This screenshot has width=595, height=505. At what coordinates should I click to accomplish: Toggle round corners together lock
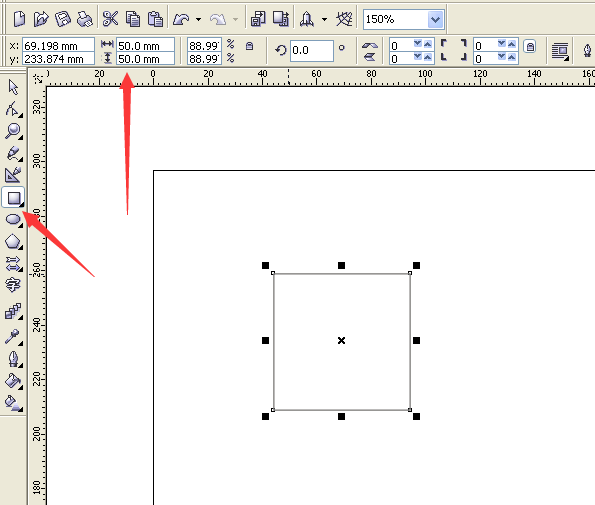pyautogui.click(x=530, y=47)
